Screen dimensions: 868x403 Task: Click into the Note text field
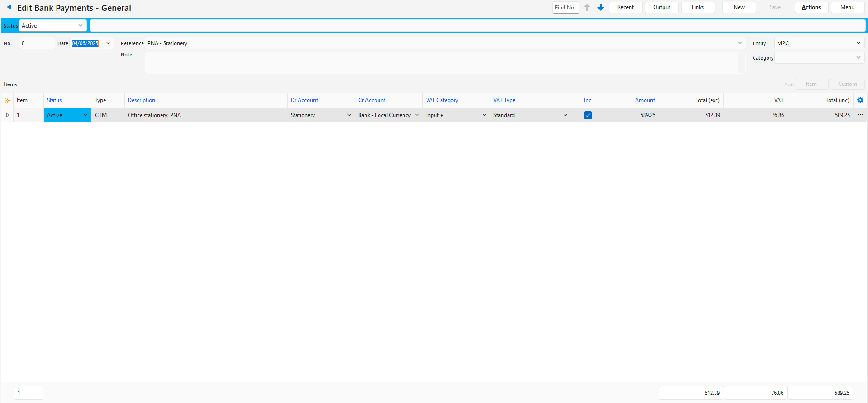click(441, 63)
